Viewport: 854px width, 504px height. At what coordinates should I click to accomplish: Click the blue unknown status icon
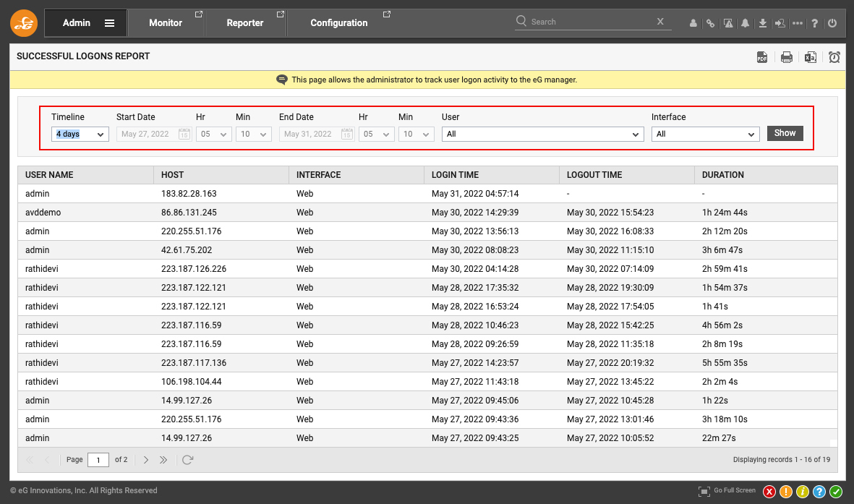point(819,492)
